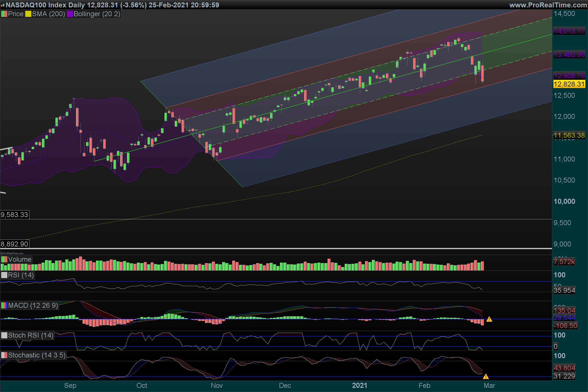Screen dimensions: 588x392
Task: Click the Stochastic panel warning triangle icon
Action: [x=486, y=376]
